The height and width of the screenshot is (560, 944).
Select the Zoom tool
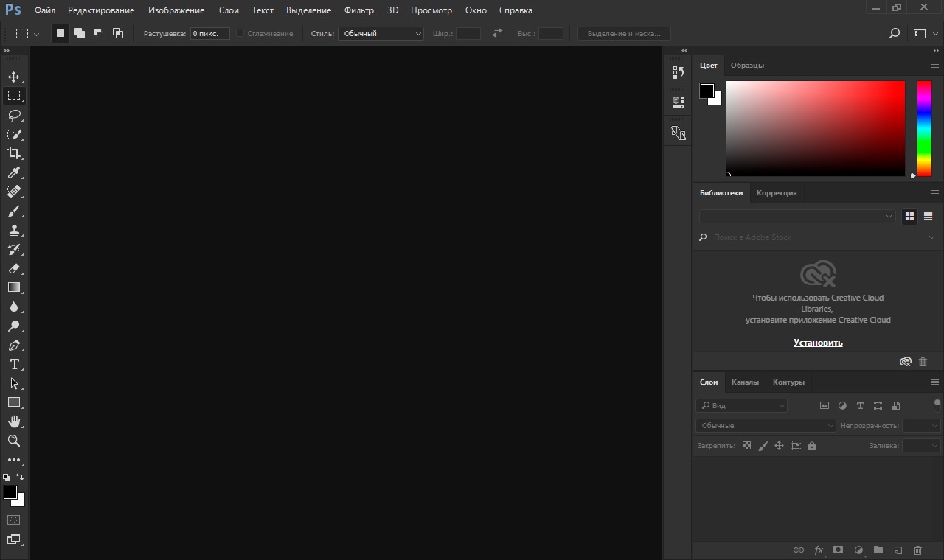click(x=14, y=441)
